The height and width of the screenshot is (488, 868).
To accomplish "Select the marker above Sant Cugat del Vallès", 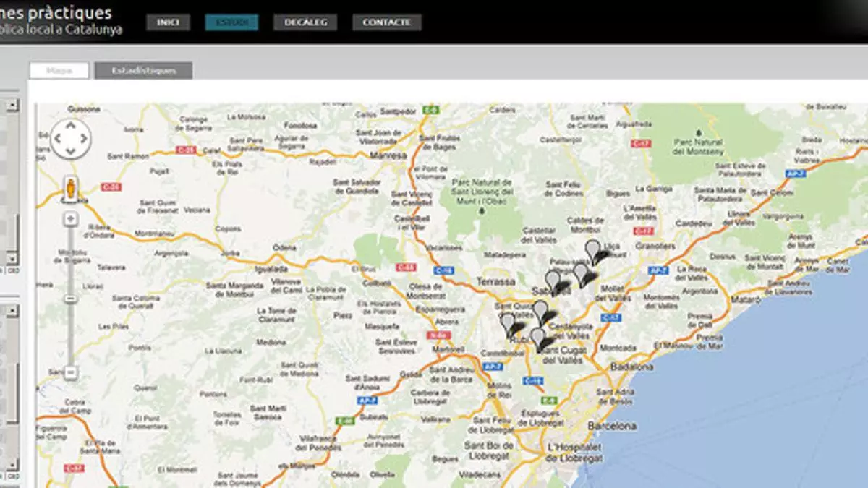I will pos(537,338).
